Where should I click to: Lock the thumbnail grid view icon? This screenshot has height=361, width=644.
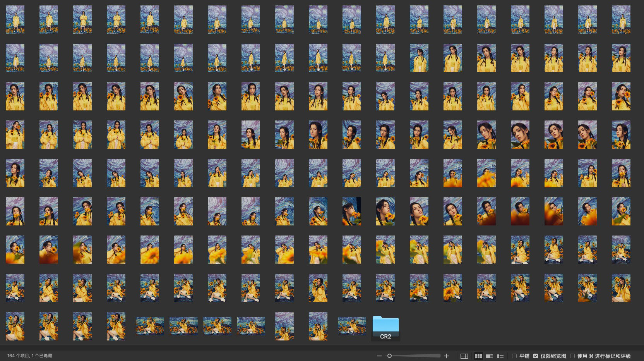464,356
